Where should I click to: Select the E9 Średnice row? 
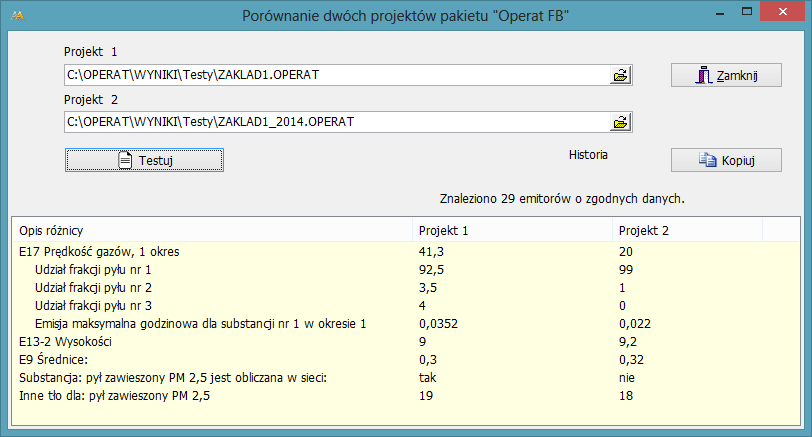click(405, 359)
